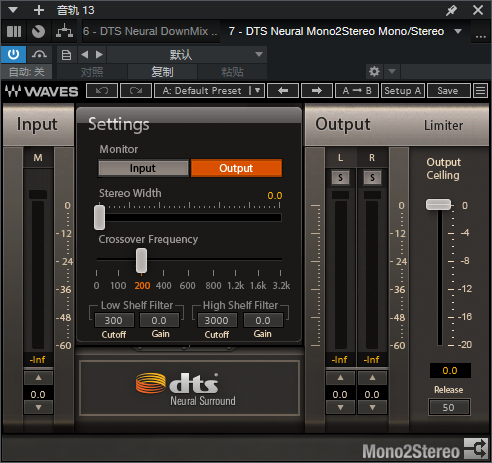The height and width of the screenshot is (463, 492).
Task: Open the gear settings icon
Action: (x=374, y=71)
